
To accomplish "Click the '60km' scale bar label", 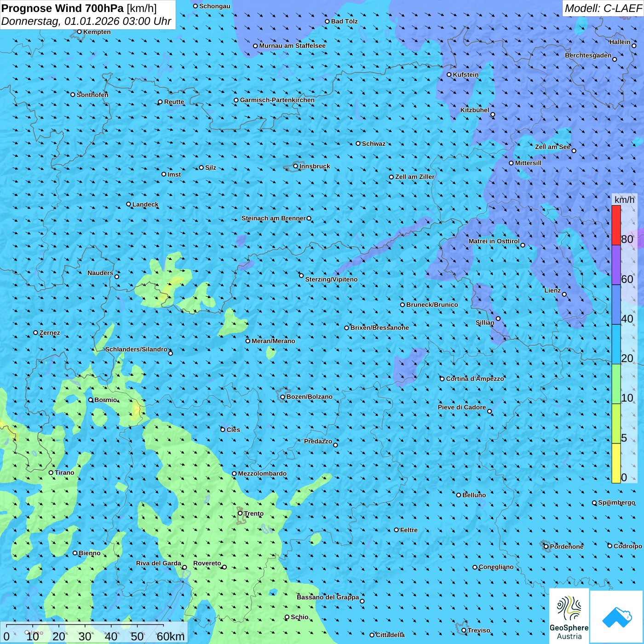I will pos(170,636).
